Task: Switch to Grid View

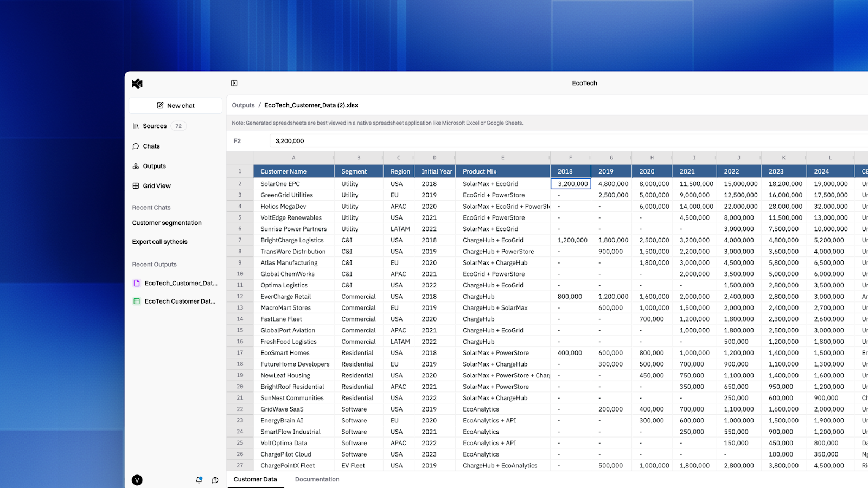Action: (x=156, y=186)
